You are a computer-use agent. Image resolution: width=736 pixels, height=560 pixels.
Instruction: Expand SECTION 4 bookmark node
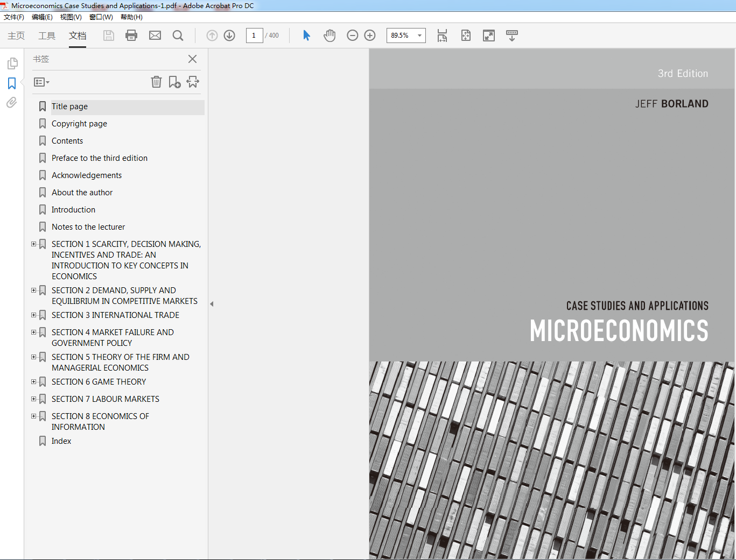(x=33, y=332)
